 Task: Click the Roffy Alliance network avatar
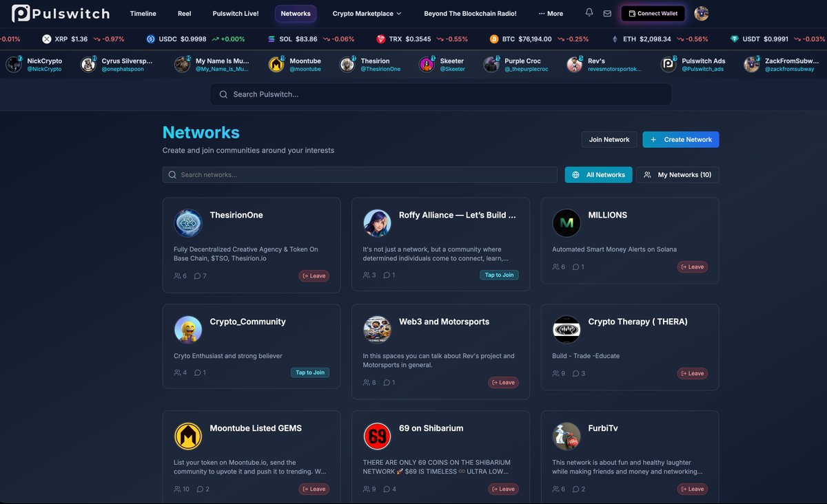click(x=377, y=223)
